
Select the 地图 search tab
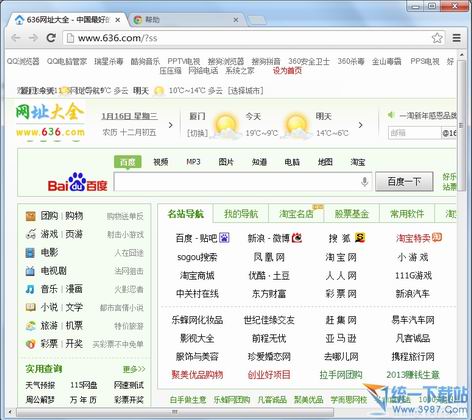pyautogui.click(x=325, y=162)
